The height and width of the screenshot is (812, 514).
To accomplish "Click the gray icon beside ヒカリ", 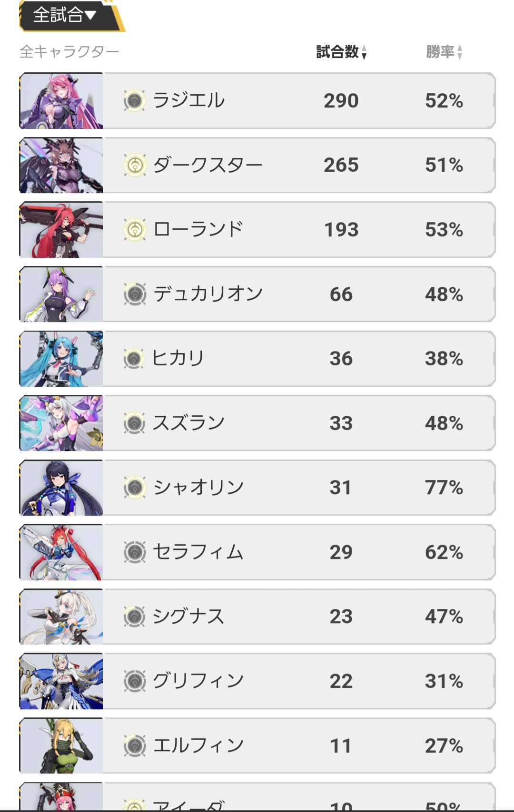I will point(134,359).
